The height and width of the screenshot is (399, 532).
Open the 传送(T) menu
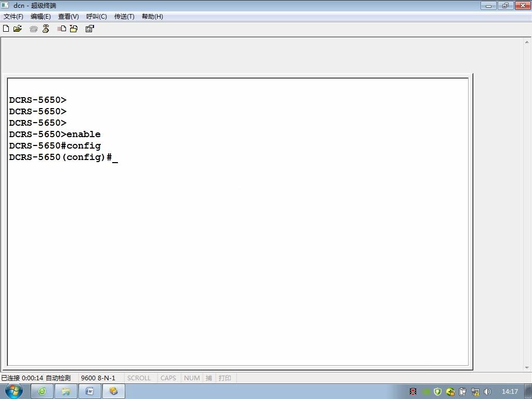click(124, 17)
